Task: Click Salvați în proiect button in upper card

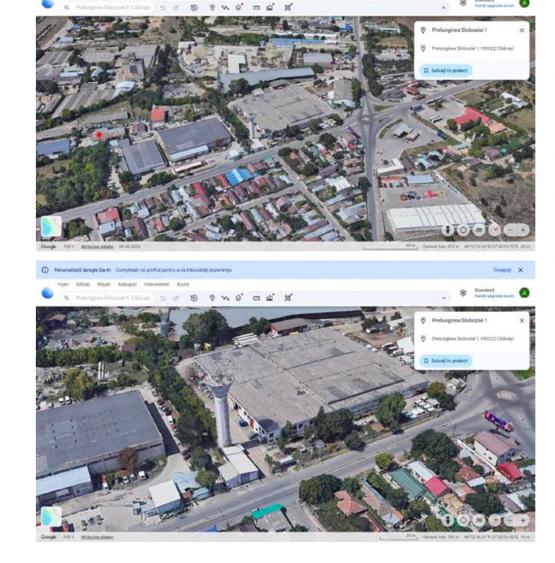Action: click(446, 70)
